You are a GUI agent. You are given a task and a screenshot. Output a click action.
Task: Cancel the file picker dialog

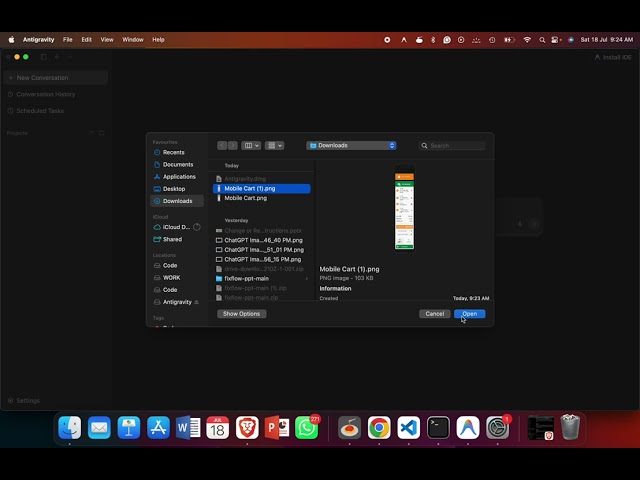pos(434,313)
